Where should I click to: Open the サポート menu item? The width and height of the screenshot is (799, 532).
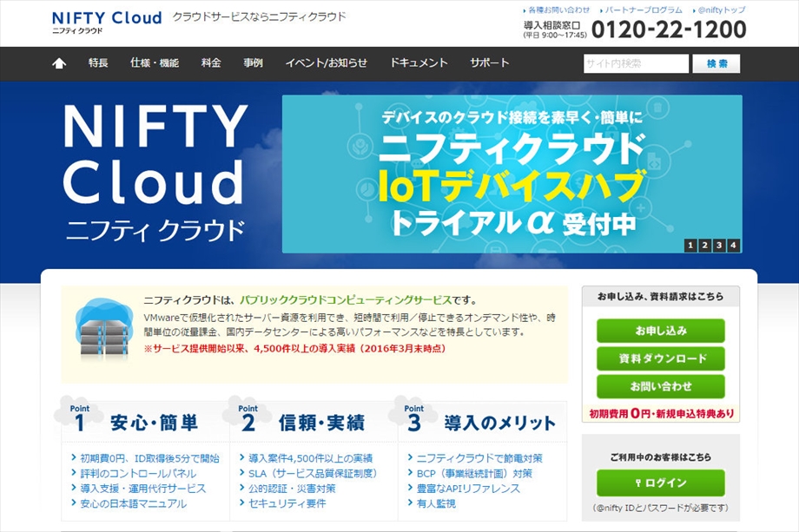[489, 62]
